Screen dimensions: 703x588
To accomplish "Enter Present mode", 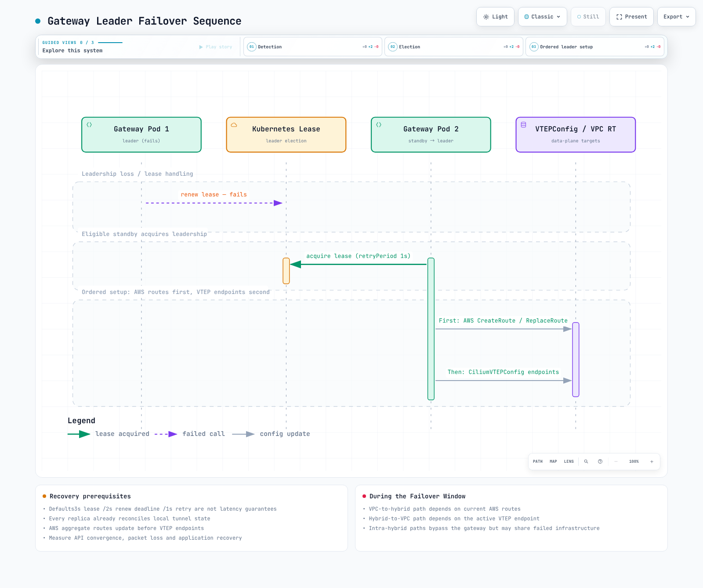I will point(631,17).
